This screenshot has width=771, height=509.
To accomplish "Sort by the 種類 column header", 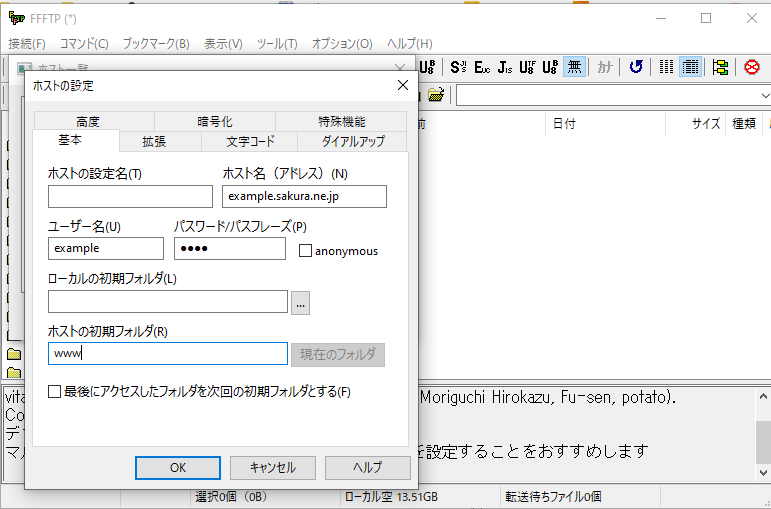I will (743, 123).
